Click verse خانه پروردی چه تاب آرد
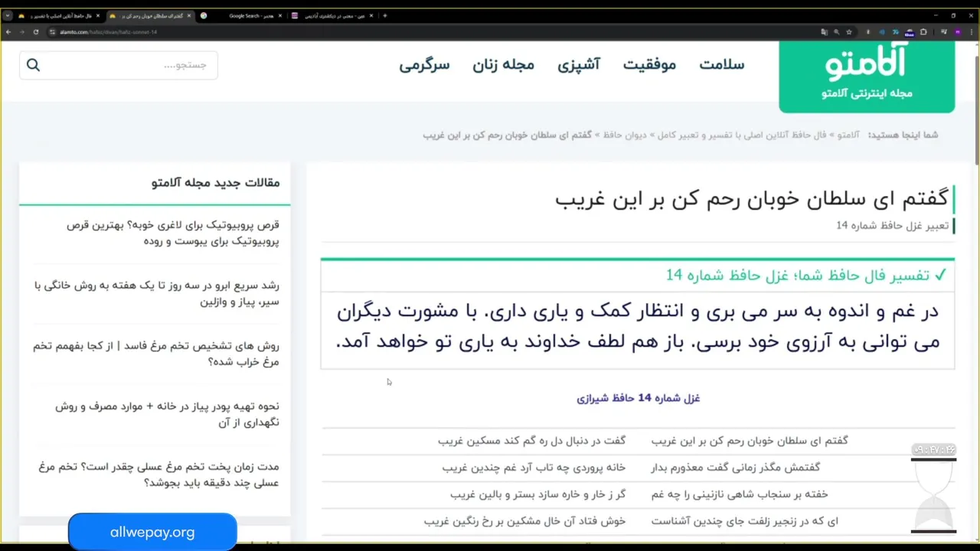980x551 pixels. (x=534, y=467)
